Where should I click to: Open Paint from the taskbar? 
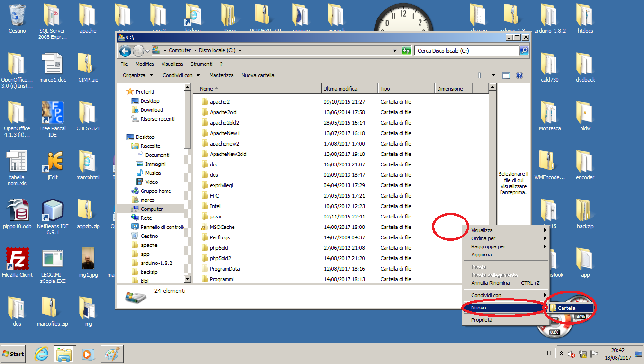pos(112,354)
